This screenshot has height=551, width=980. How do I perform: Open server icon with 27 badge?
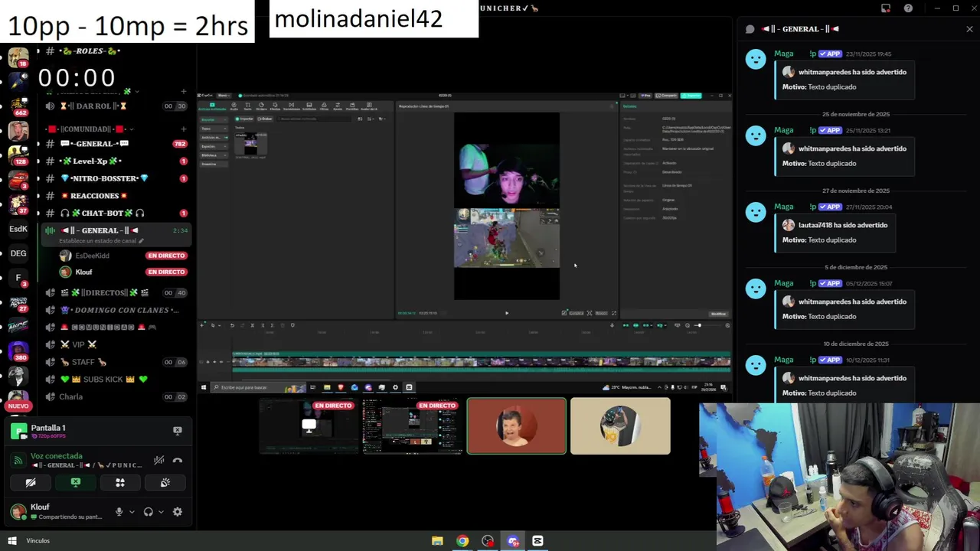coord(18,302)
